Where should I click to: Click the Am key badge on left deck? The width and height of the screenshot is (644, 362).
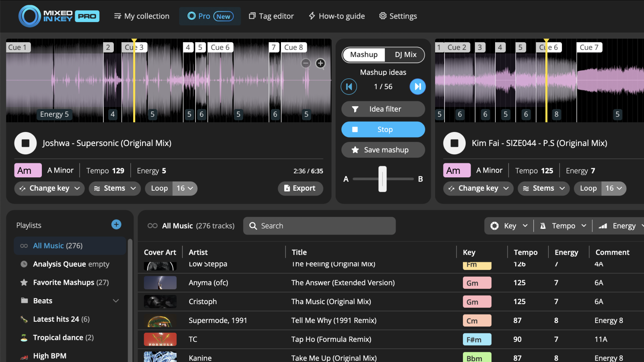[x=28, y=171]
